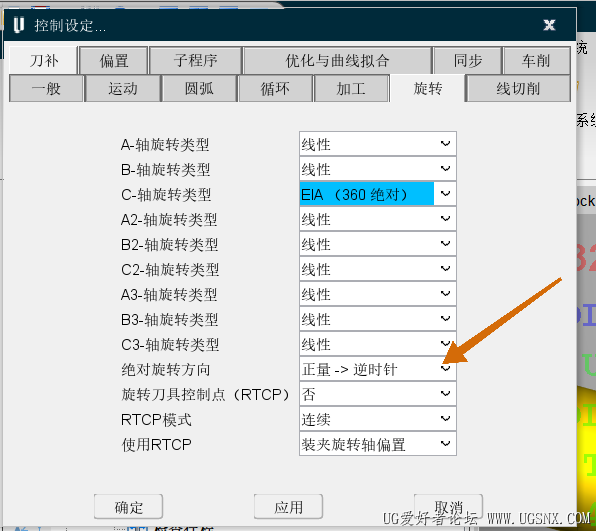Open the 循环 tab
Image resolution: width=596 pixels, height=531 pixels.
tap(275, 89)
